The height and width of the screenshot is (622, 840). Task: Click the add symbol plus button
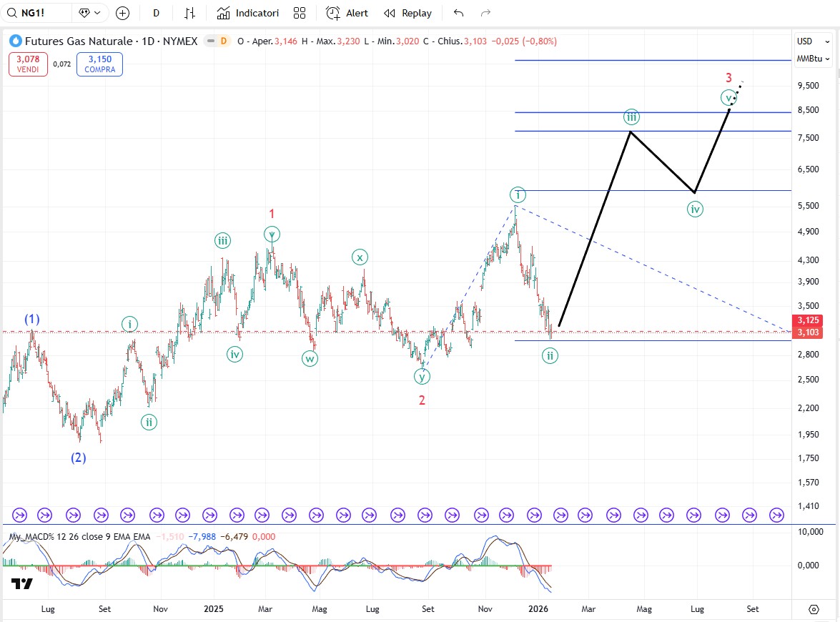122,13
